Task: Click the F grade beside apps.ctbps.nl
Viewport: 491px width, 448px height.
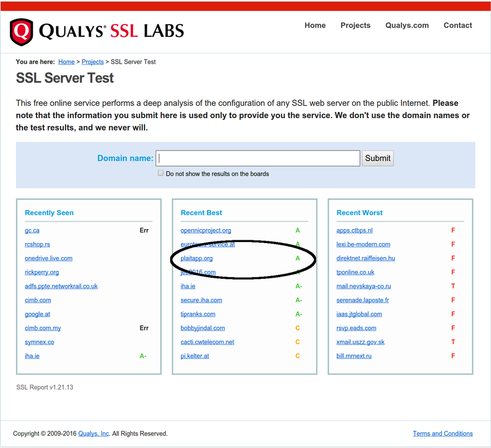Action: point(453,230)
